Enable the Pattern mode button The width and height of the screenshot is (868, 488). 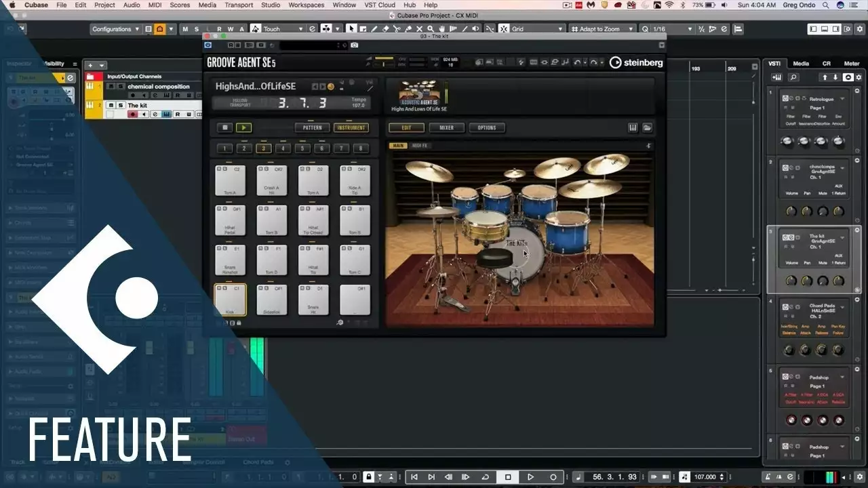pos(312,127)
